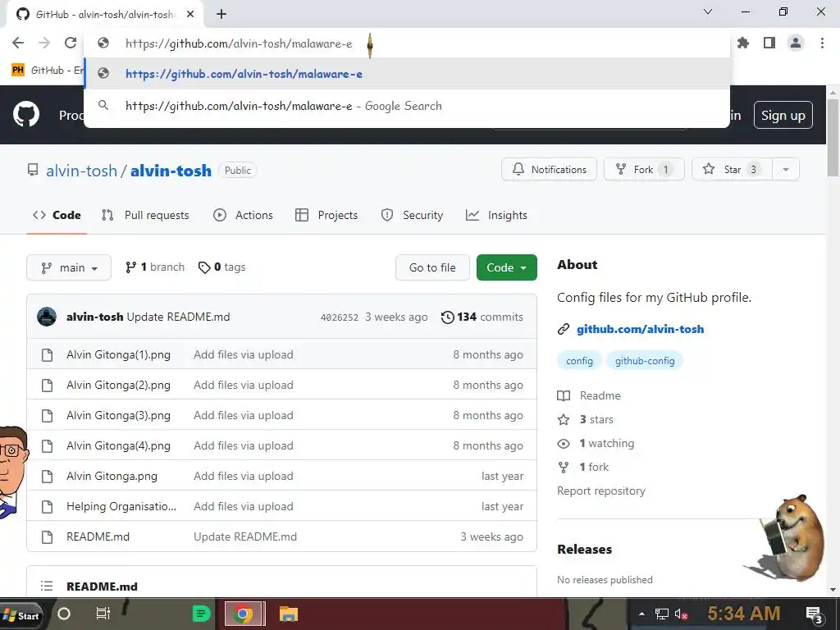The image size is (840, 630).
Task: Click the PH bookmark icon
Action: tap(18, 71)
